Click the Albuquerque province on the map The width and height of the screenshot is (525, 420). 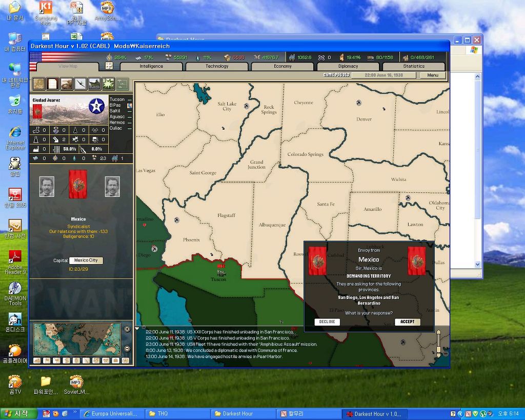(272, 225)
